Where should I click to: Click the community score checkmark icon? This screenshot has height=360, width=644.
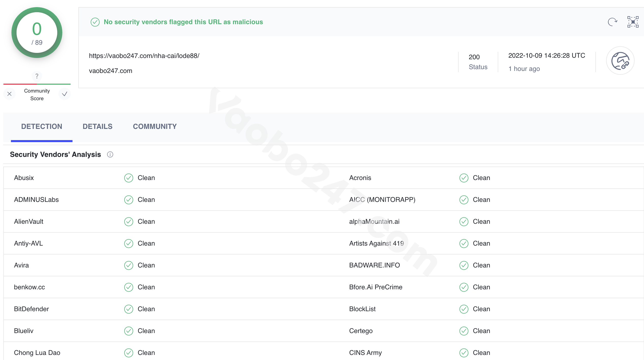click(x=65, y=94)
